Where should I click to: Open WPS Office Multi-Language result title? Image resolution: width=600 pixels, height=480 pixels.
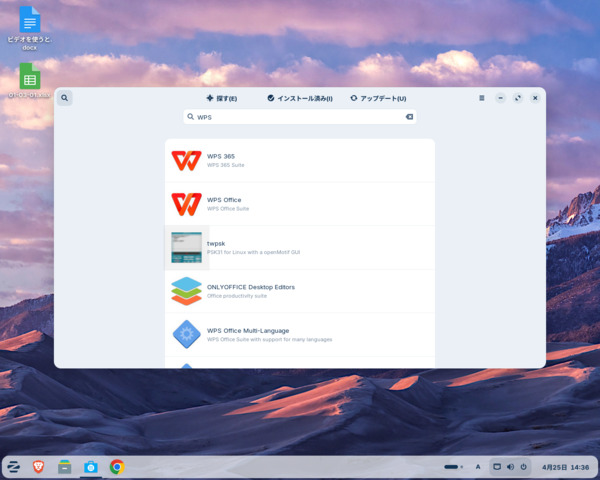tap(248, 331)
